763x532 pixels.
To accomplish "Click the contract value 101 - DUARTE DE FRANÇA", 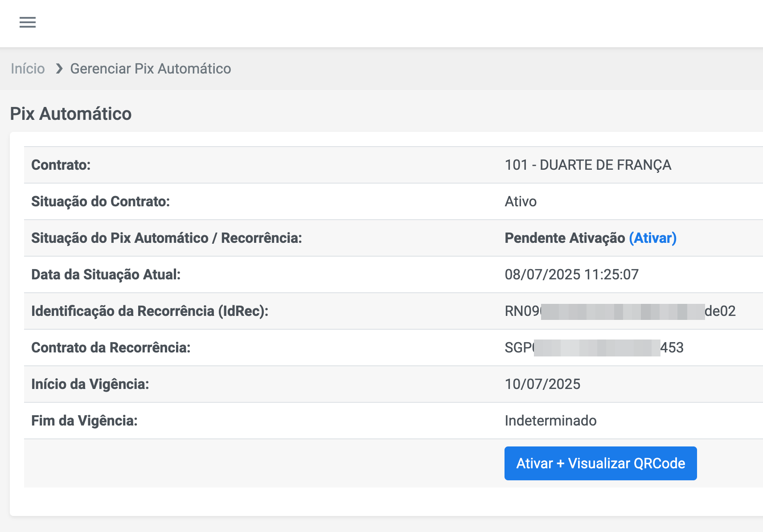I will 587,165.
